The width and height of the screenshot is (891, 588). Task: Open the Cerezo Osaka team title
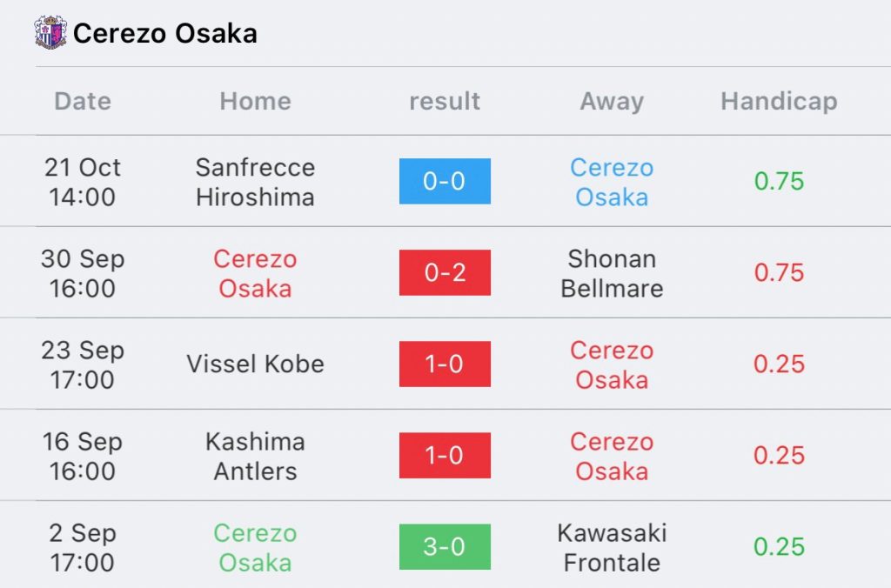[x=164, y=34]
